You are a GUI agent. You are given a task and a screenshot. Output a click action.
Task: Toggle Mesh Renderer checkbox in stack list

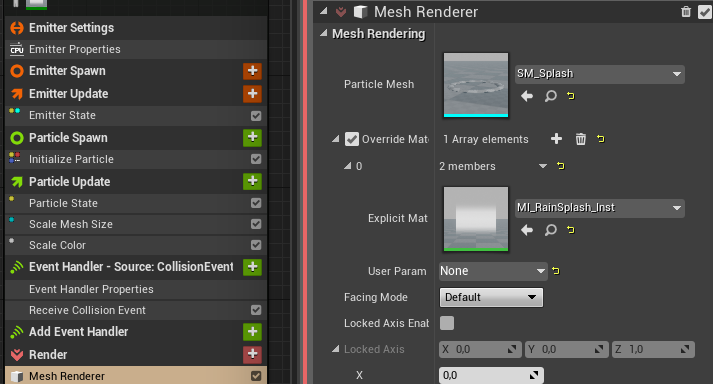(x=256, y=376)
